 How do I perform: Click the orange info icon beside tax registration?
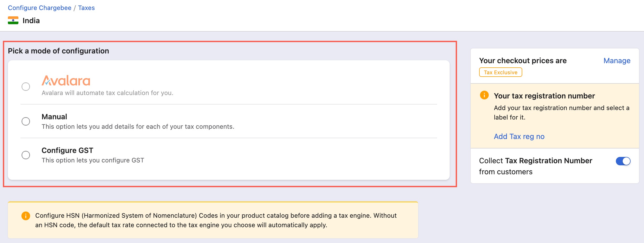coord(484,95)
